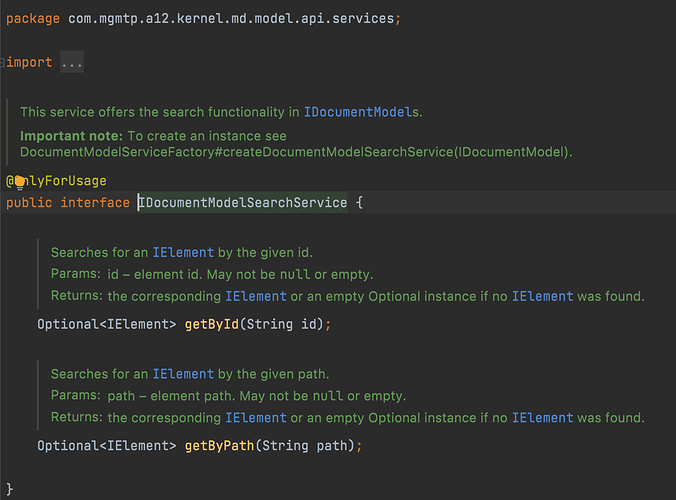Click the yellow lightbulb quick-fix icon
The height and width of the screenshot is (500, 676).
[20, 183]
